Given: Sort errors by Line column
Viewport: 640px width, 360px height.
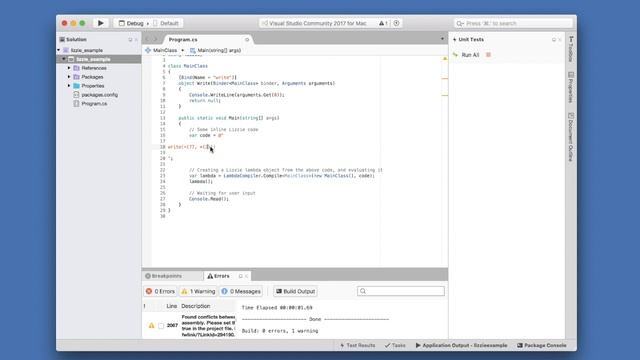Looking at the screenshot, I should [x=171, y=306].
